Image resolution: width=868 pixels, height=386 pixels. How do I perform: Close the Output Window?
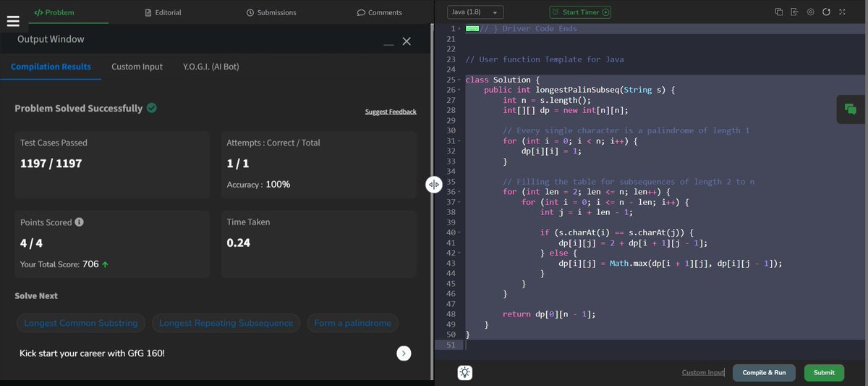[x=407, y=42]
